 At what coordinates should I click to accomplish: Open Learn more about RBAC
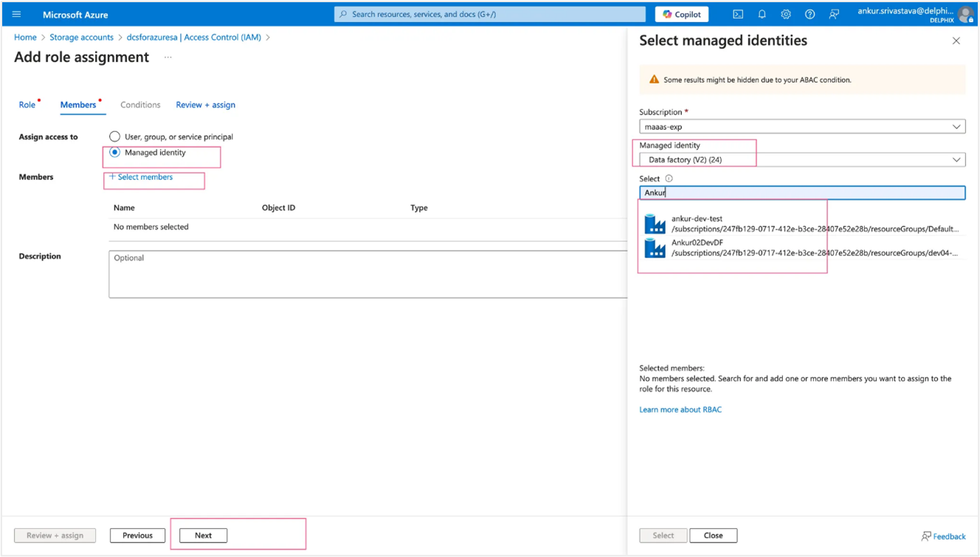click(x=680, y=409)
